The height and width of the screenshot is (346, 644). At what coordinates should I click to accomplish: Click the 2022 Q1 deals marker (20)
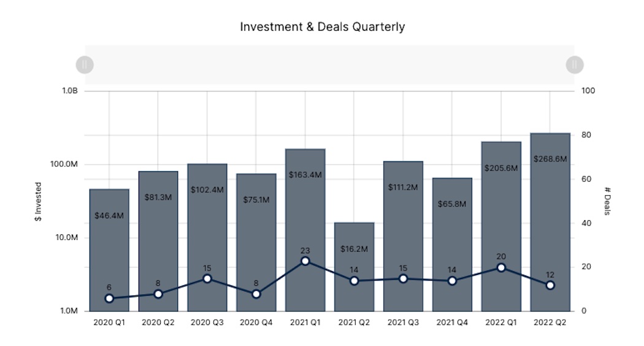[502, 267]
